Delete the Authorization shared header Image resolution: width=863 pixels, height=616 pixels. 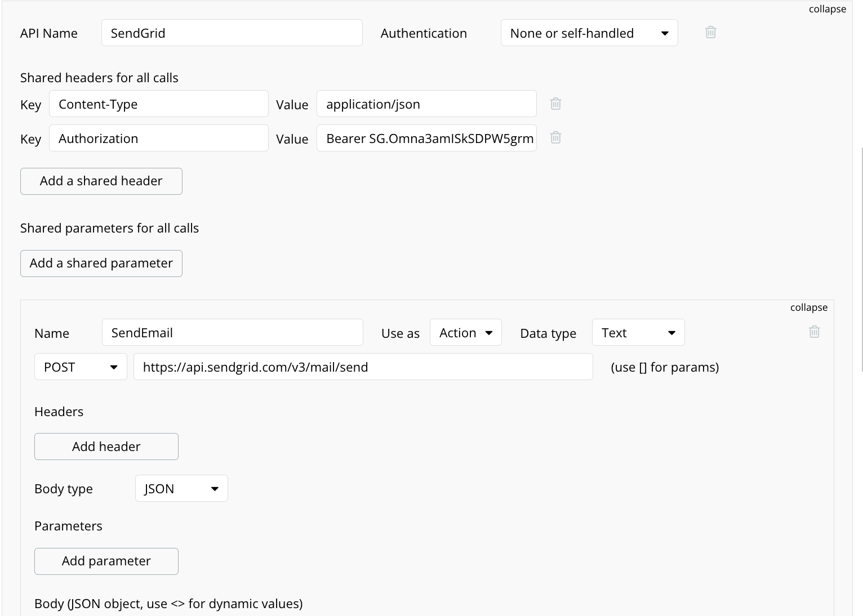tap(555, 138)
